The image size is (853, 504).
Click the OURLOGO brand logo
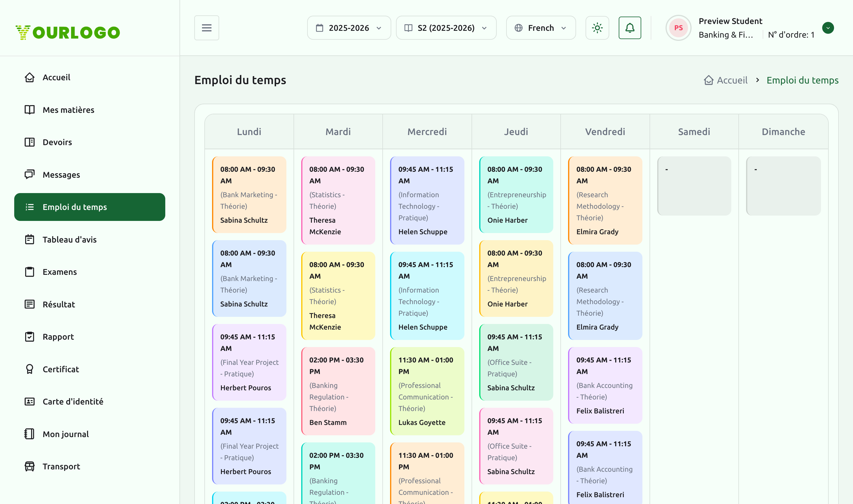68,33
